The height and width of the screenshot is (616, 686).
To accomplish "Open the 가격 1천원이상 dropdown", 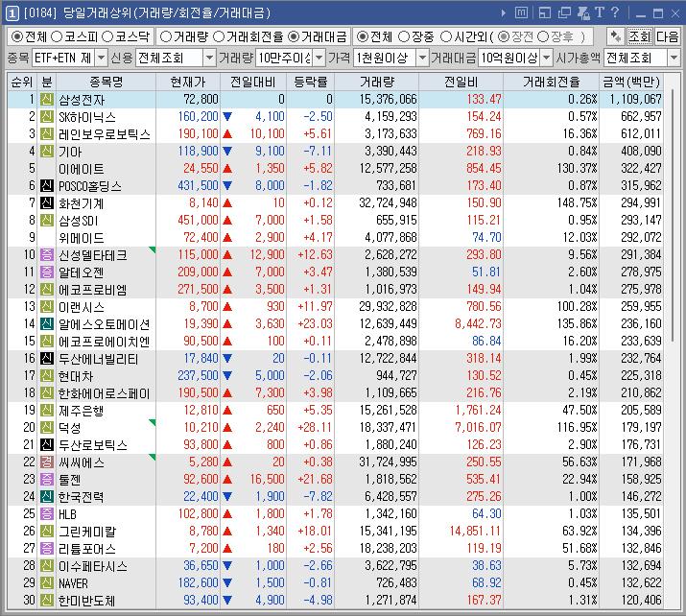I will pyautogui.click(x=422, y=58).
